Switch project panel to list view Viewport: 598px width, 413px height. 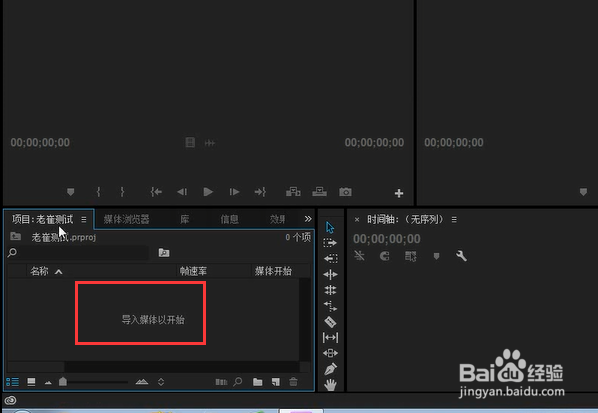click(x=13, y=382)
